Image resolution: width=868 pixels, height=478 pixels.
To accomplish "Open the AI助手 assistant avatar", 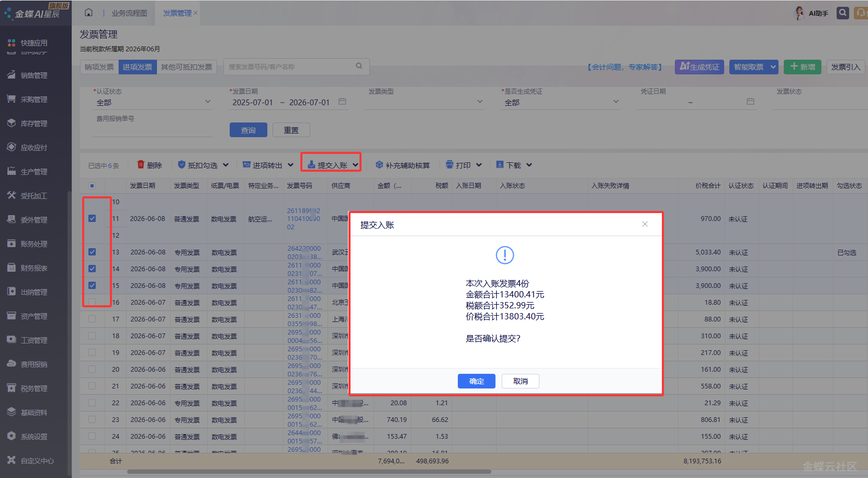I will [x=799, y=13].
